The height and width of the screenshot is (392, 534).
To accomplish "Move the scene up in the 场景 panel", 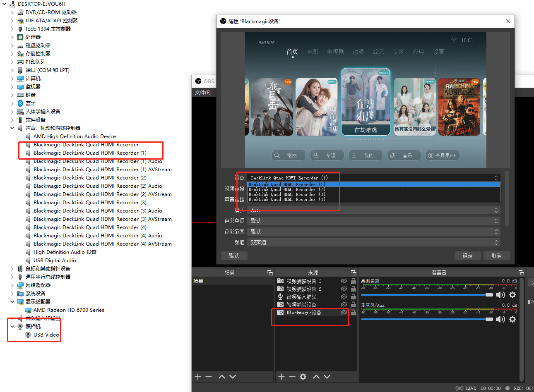I will coord(222,377).
